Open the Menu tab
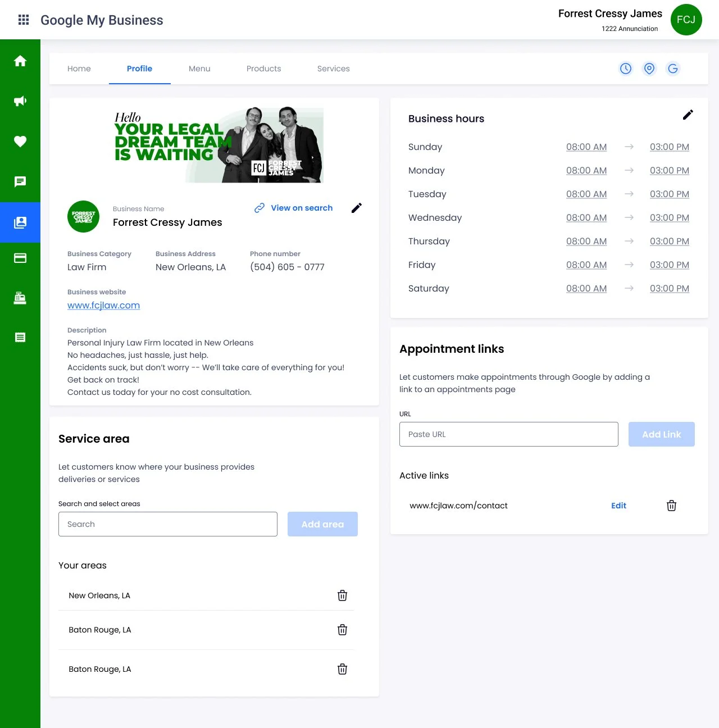Viewport: 719px width, 728px height. coord(199,69)
